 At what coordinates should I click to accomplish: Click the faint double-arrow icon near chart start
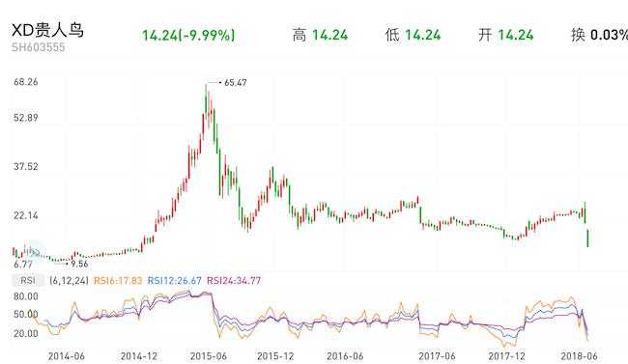click(35, 252)
